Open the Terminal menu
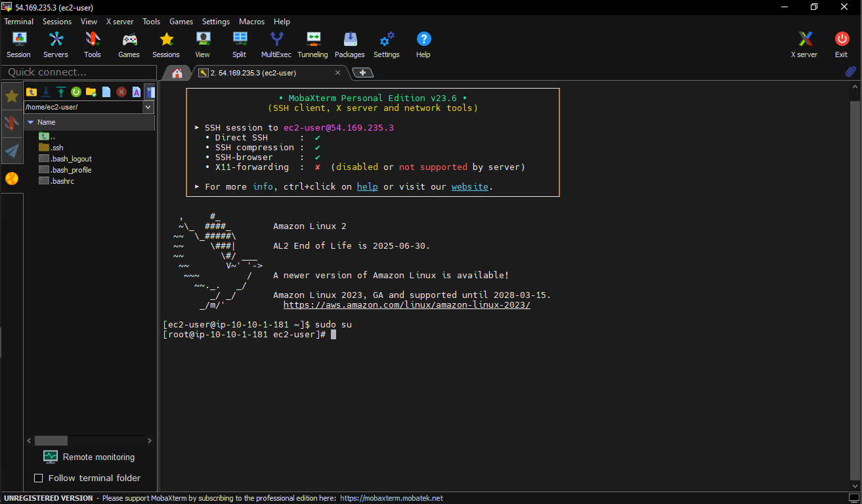 coord(18,22)
